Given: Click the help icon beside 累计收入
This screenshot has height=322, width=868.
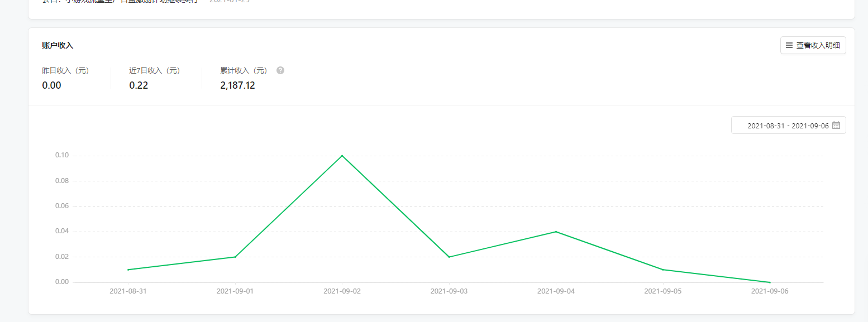Looking at the screenshot, I should [x=280, y=71].
